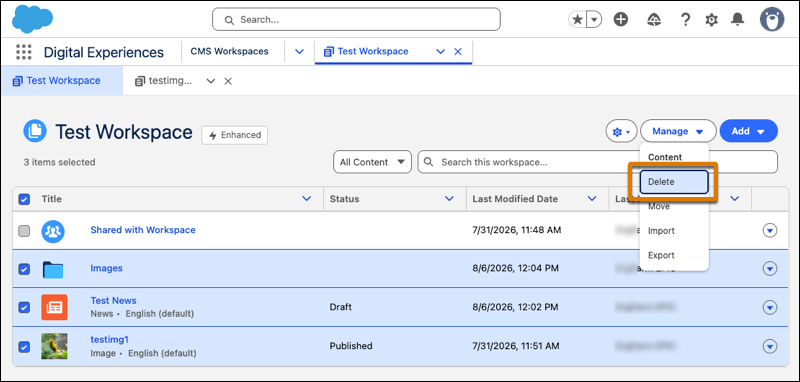Click the testimg1 bird thumbnail

click(x=54, y=346)
